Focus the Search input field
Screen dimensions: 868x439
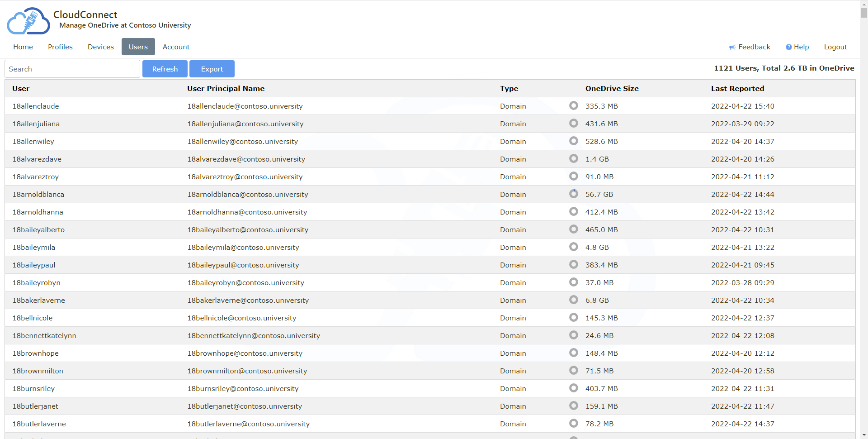click(72, 69)
